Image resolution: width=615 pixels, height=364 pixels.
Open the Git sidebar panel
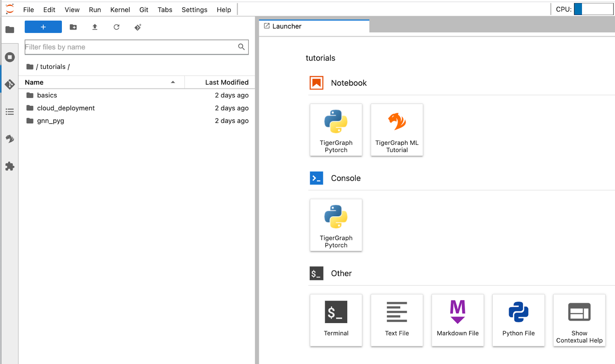coord(10,84)
